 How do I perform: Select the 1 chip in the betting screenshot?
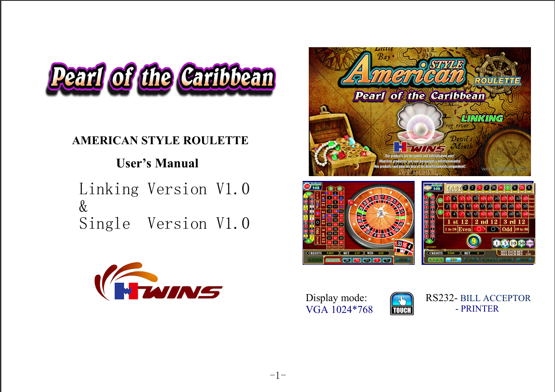click(497, 243)
